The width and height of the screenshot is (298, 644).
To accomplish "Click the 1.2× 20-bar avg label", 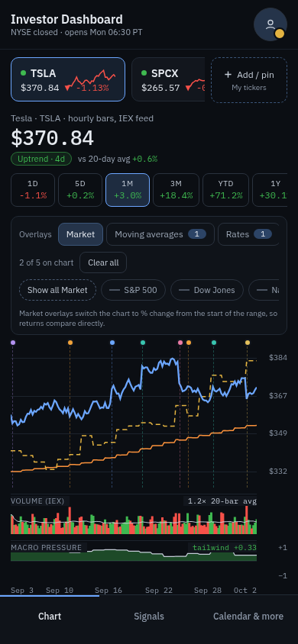I will [222, 501].
